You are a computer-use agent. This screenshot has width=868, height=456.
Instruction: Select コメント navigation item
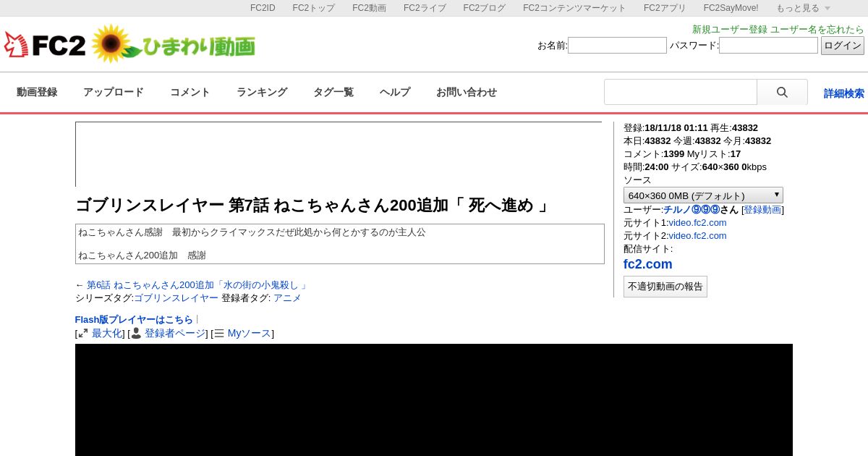[190, 93]
